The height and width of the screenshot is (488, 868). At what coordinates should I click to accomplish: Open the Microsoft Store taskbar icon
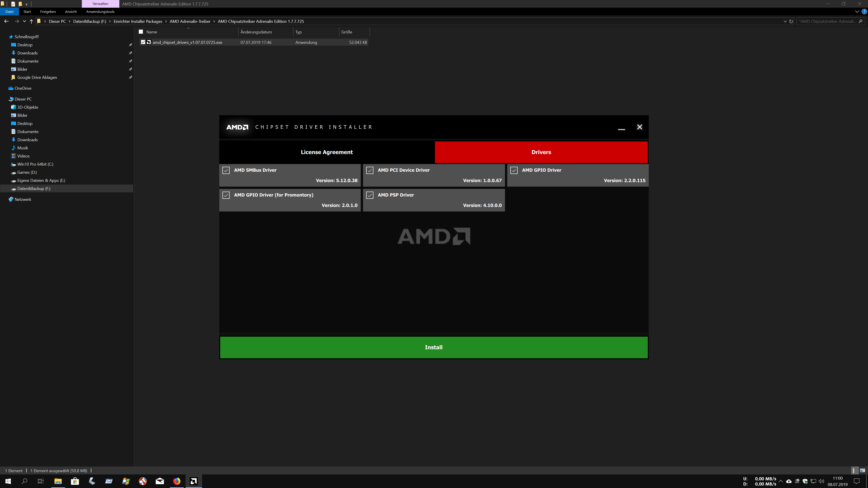(75, 481)
